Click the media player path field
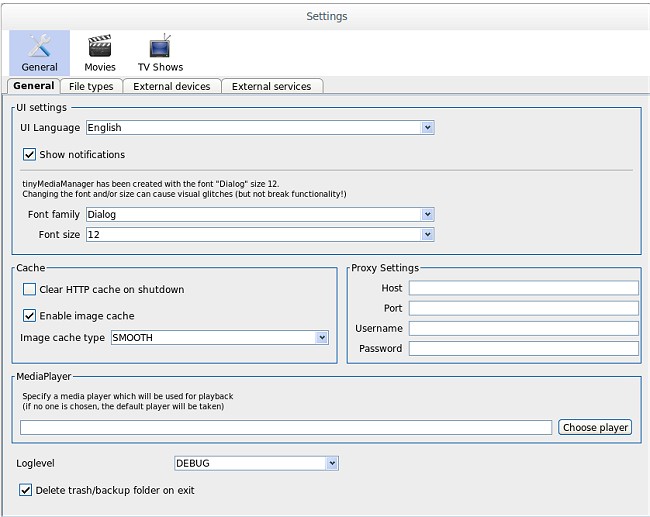 286,428
